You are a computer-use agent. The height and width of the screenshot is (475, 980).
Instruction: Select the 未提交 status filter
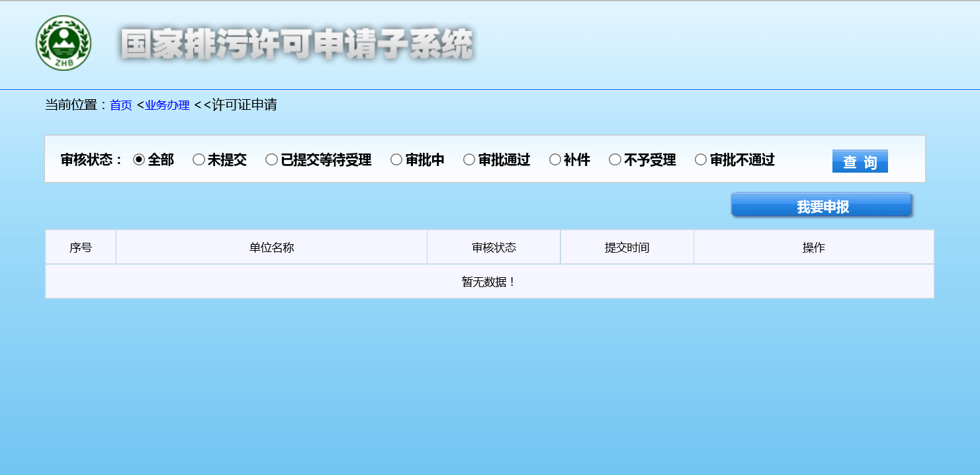199,160
